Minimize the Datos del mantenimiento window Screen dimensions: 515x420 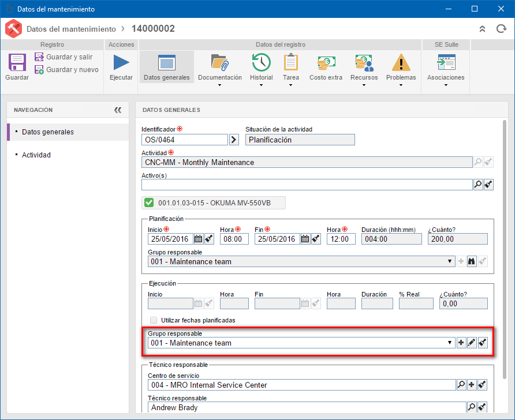click(x=449, y=9)
